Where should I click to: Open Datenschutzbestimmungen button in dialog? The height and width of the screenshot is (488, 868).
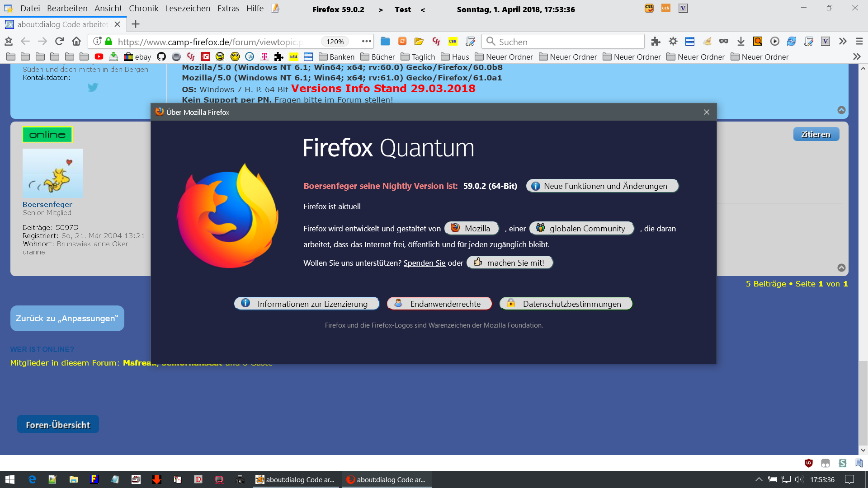[x=566, y=304]
